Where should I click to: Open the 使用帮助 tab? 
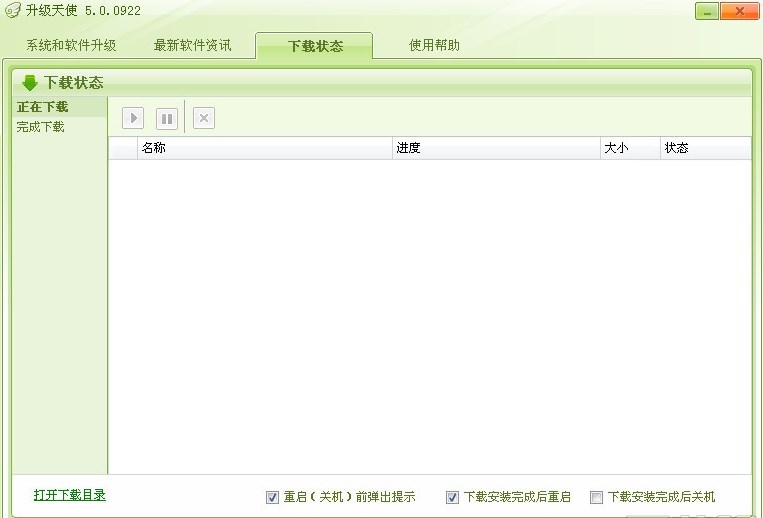(x=434, y=45)
